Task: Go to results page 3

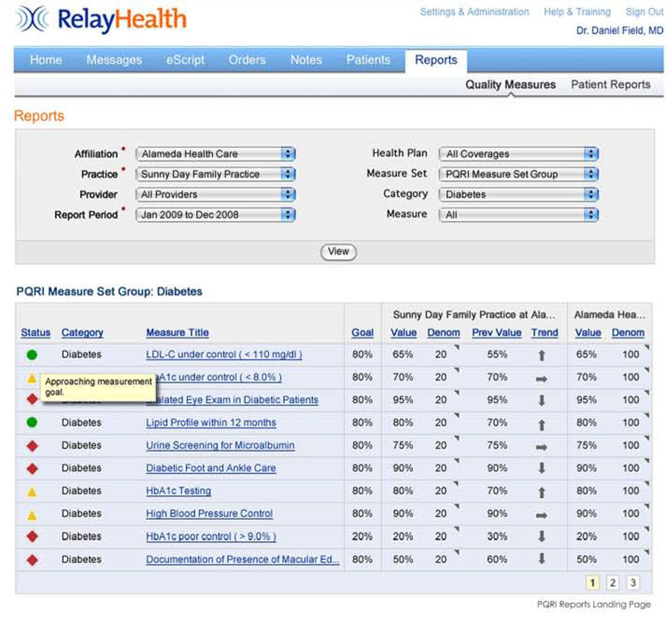Action: tap(633, 583)
